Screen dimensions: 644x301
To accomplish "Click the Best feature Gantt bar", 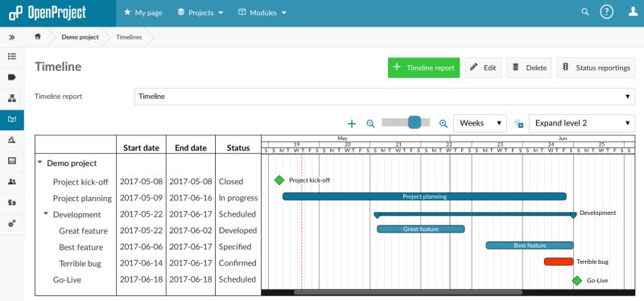I will [x=530, y=245].
